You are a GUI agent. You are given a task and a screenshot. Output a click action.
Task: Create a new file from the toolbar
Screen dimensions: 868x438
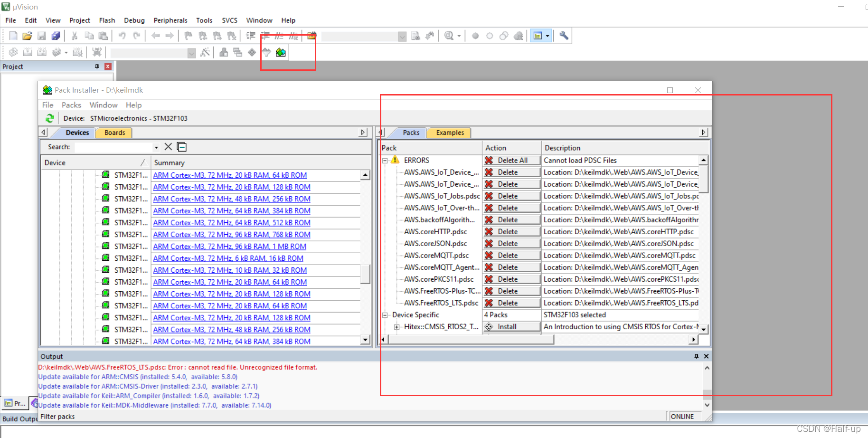(13, 36)
